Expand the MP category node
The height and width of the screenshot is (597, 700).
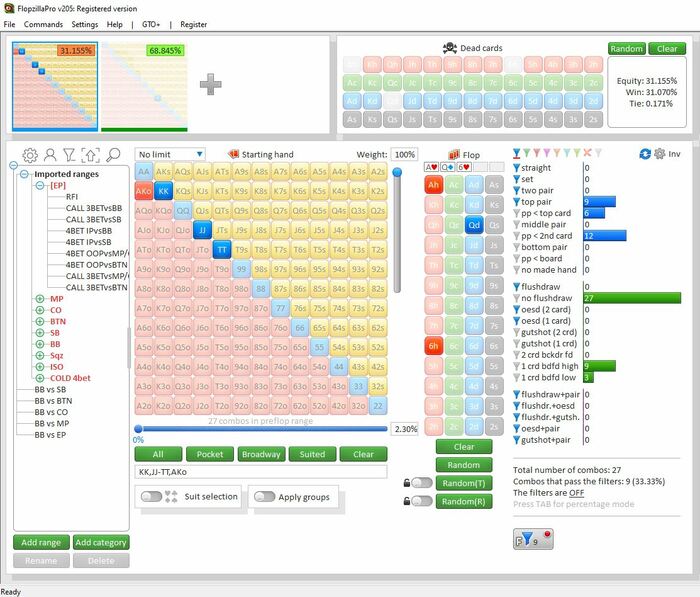pos(40,299)
